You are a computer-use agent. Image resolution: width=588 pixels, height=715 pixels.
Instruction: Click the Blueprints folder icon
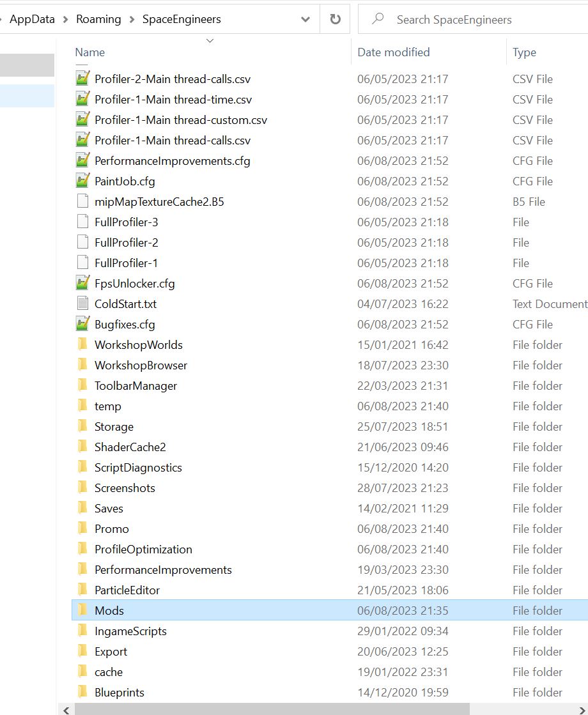(x=82, y=692)
